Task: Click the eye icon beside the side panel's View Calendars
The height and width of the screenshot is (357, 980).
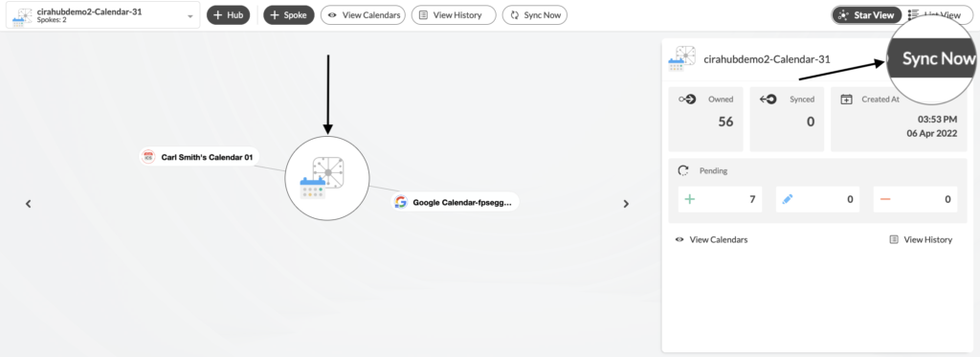Action: (x=679, y=239)
